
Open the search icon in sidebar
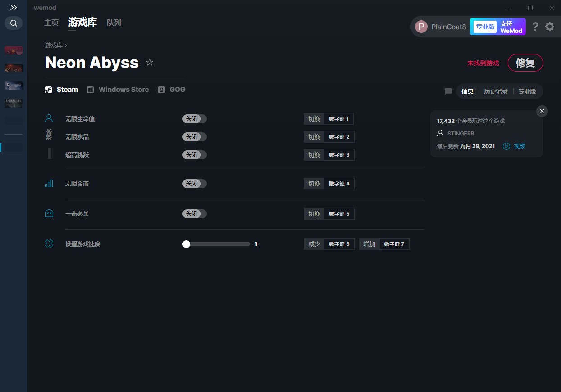pyautogui.click(x=14, y=23)
